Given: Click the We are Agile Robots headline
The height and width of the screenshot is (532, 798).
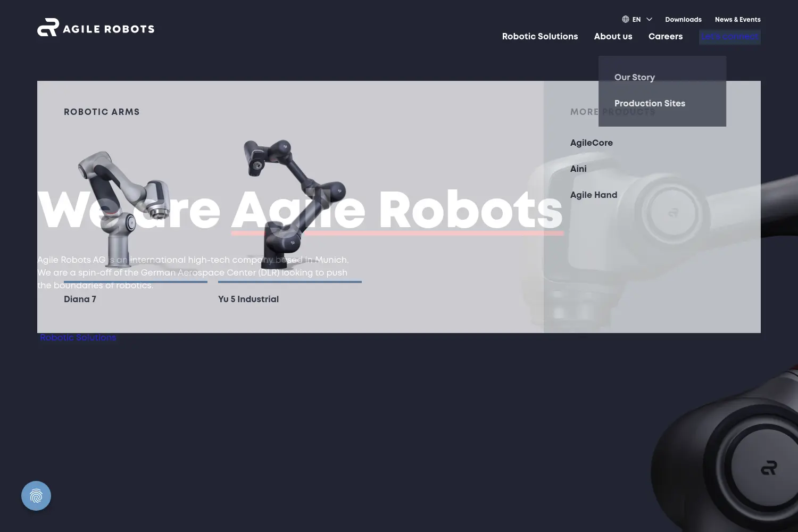Looking at the screenshot, I should click(x=300, y=210).
